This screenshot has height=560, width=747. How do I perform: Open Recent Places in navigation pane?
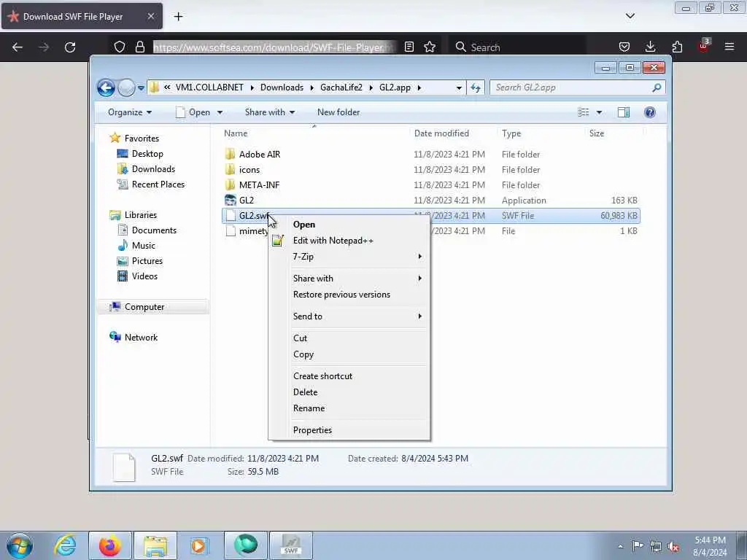pyautogui.click(x=158, y=184)
